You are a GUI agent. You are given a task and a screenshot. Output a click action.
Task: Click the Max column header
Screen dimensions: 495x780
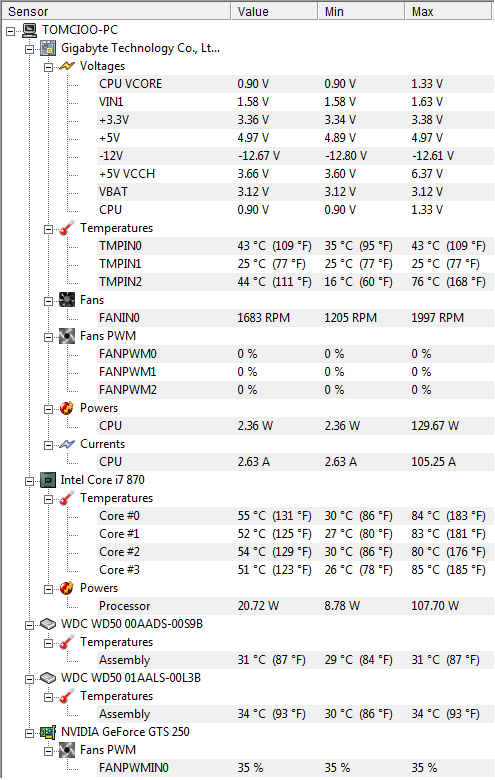[449, 11]
